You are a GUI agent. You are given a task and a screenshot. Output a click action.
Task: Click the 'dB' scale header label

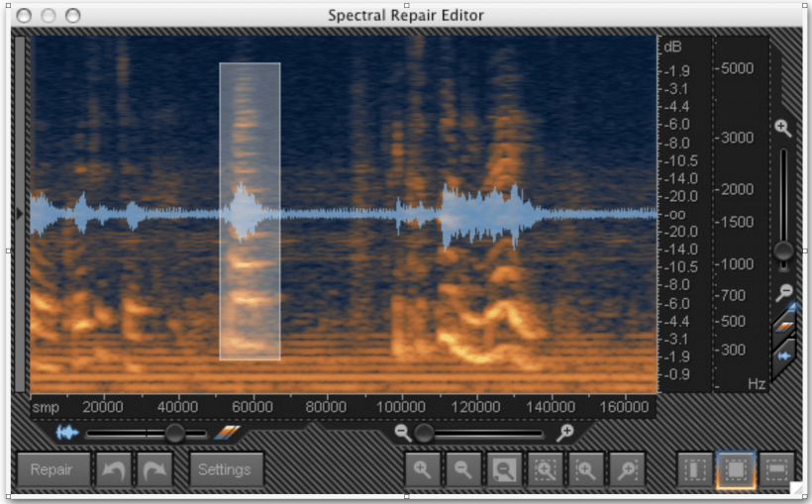click(672, 48)
